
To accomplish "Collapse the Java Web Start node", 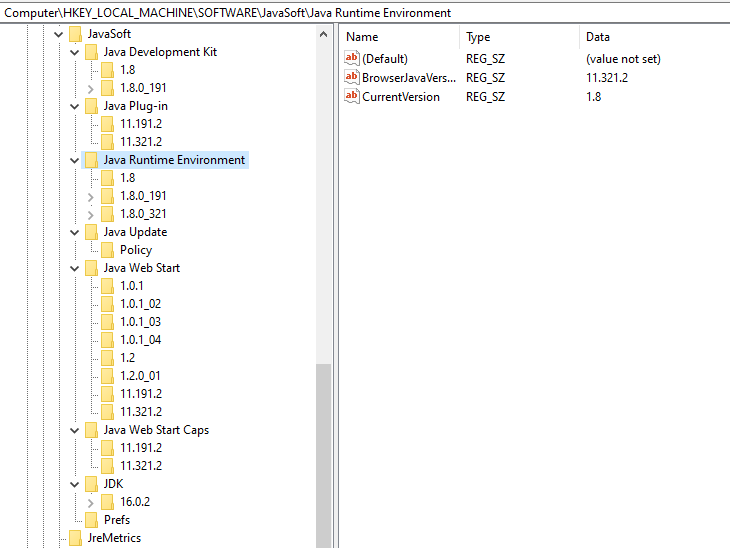I will pyautogui.click(x=74, y=268).
